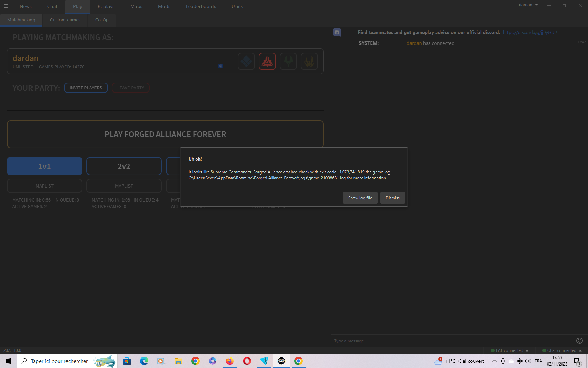Toggle the 2v2 matchmaking queue

tap(124, 166)
